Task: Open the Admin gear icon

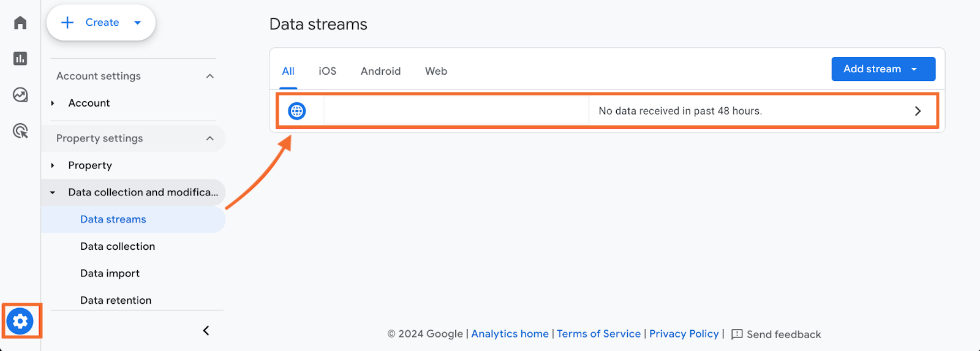Action: tap(20, 321)
